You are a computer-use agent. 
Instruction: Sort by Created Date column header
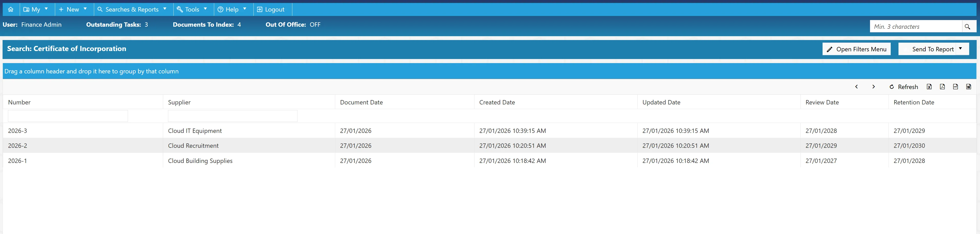pos(497,102)
